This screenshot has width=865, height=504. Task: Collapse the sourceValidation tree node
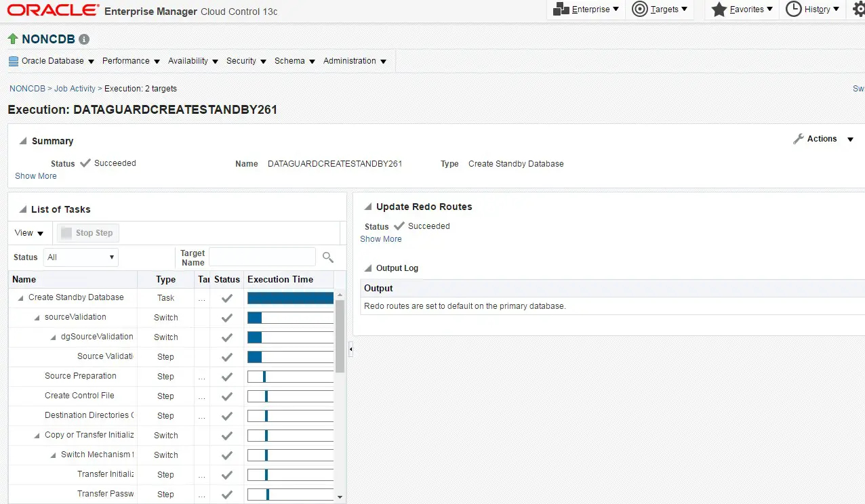(37, 318)
